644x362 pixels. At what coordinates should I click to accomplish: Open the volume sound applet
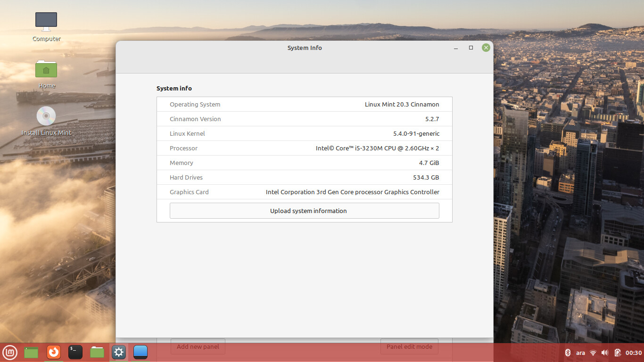point(605,353)
